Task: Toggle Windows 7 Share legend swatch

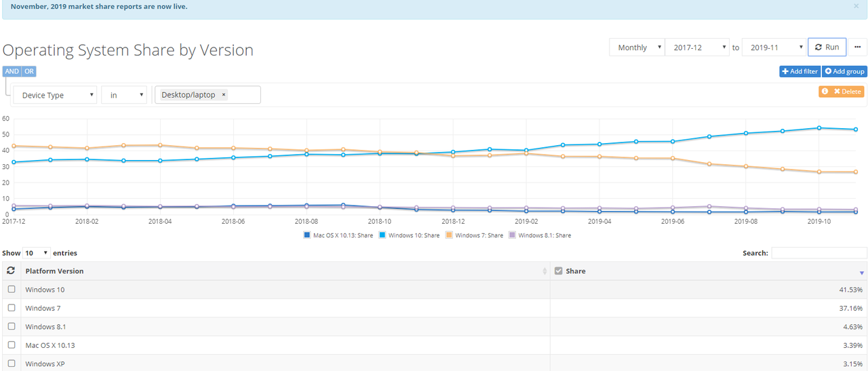Action: coord(450,235)
